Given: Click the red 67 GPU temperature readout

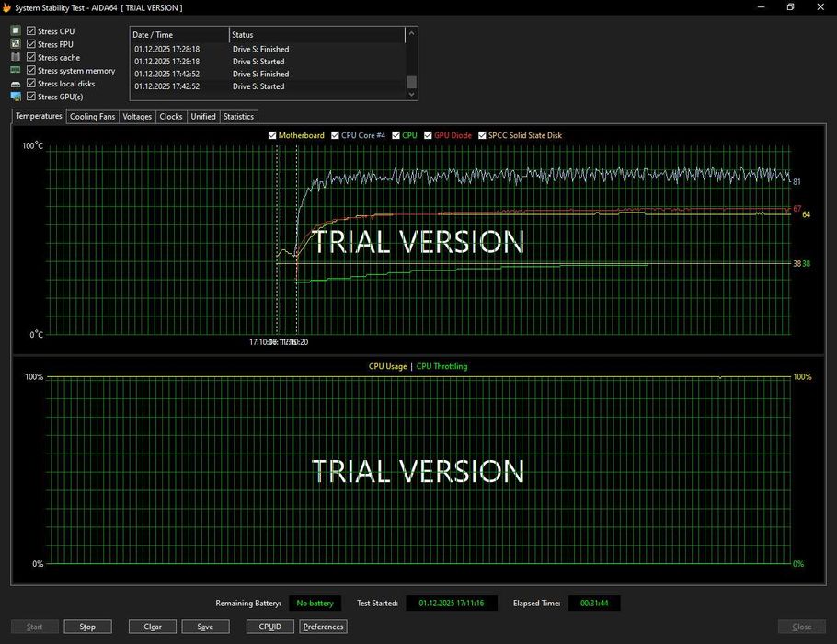Looking at the screenshot, I should 797,209.
